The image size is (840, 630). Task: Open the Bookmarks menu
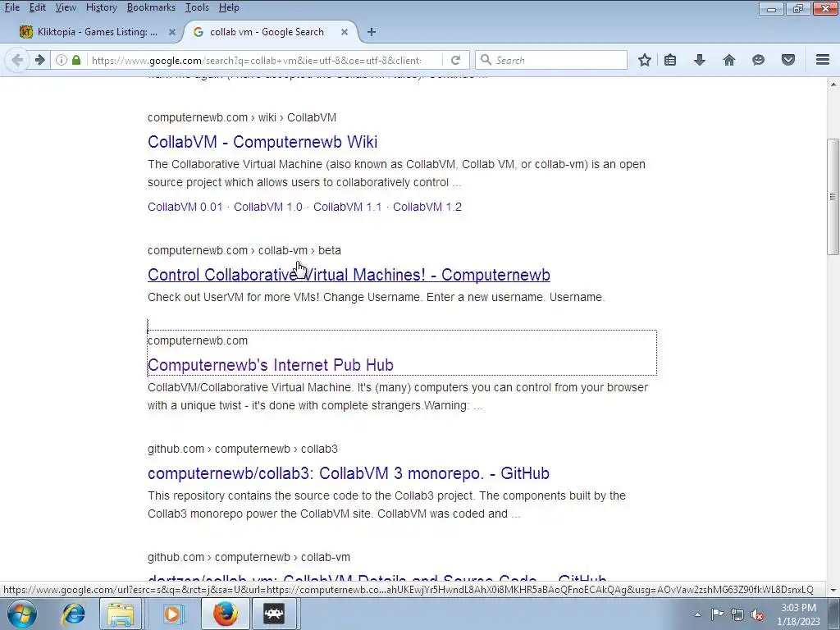click(151, 7)
